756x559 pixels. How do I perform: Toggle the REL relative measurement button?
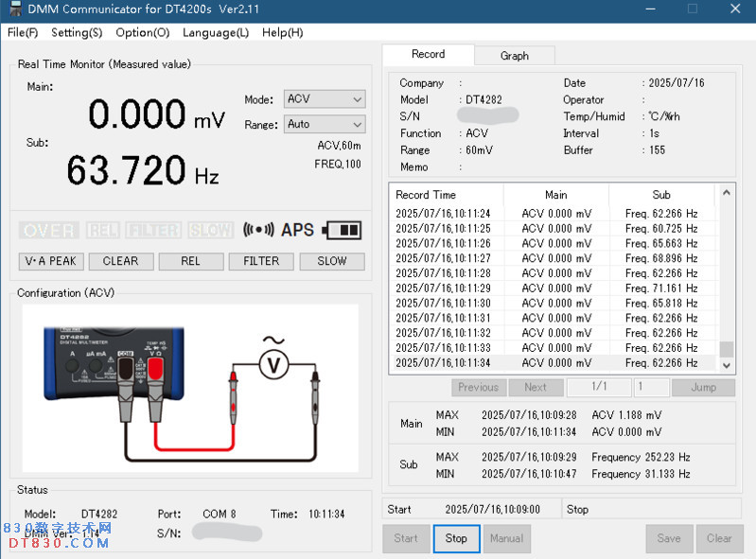(x=191, y=261)
